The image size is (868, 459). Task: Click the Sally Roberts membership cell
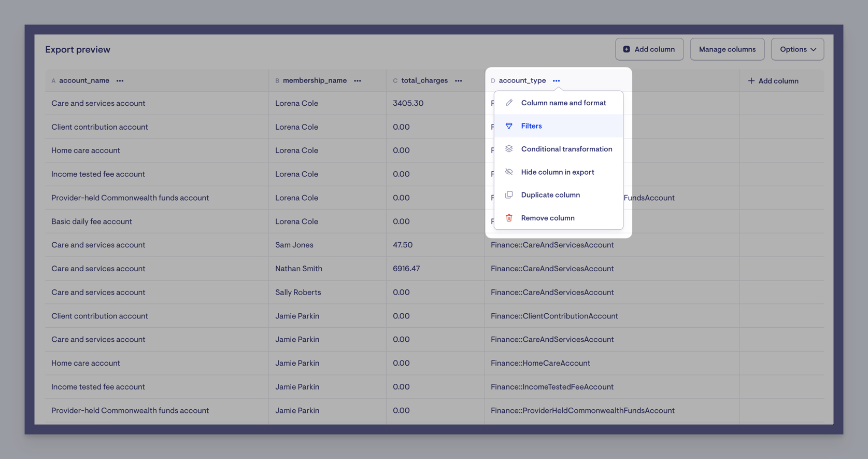click(328, 293)
